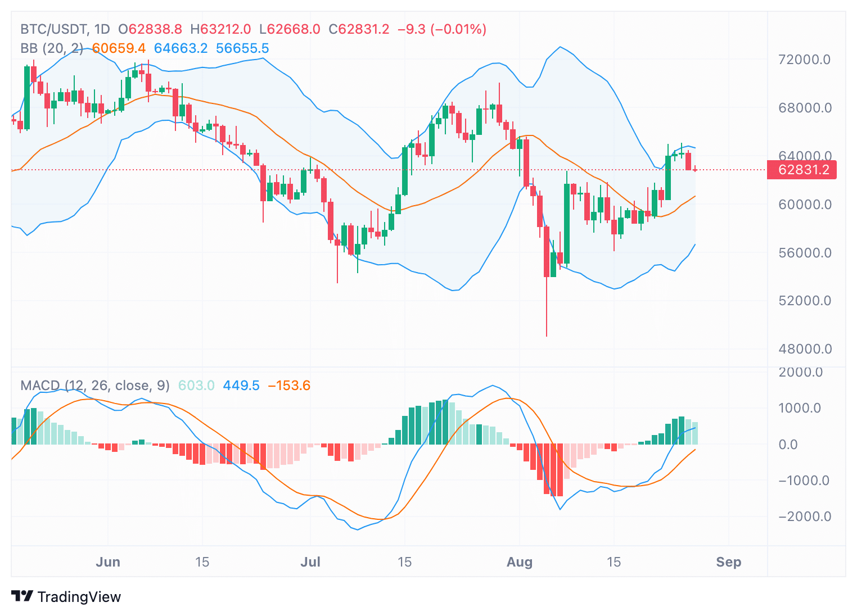Click the 0.0 MACD axis label
857x616 pixels.
(x=788, y=445)
